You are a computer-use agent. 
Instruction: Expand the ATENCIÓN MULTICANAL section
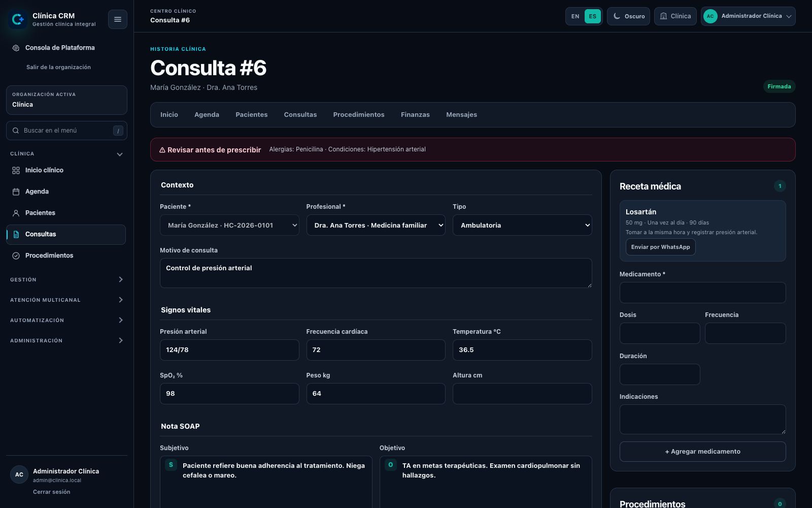[x=66, y=300]
